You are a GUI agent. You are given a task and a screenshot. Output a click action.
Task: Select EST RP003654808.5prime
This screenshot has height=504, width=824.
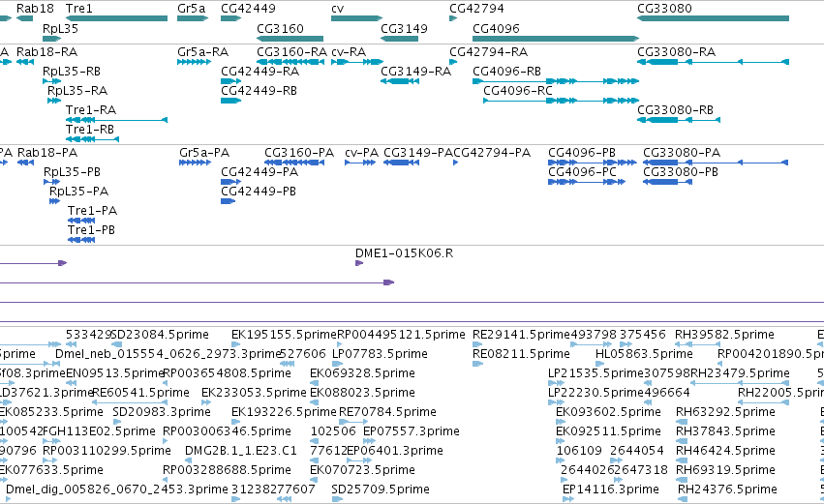(x=227, y=373)
